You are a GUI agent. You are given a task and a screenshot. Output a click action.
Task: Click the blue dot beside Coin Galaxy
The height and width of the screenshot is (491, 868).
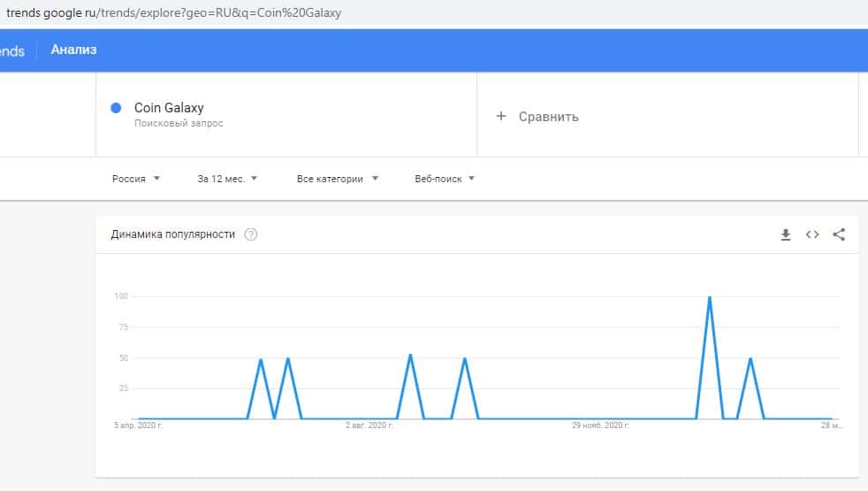tap(116, 108)
